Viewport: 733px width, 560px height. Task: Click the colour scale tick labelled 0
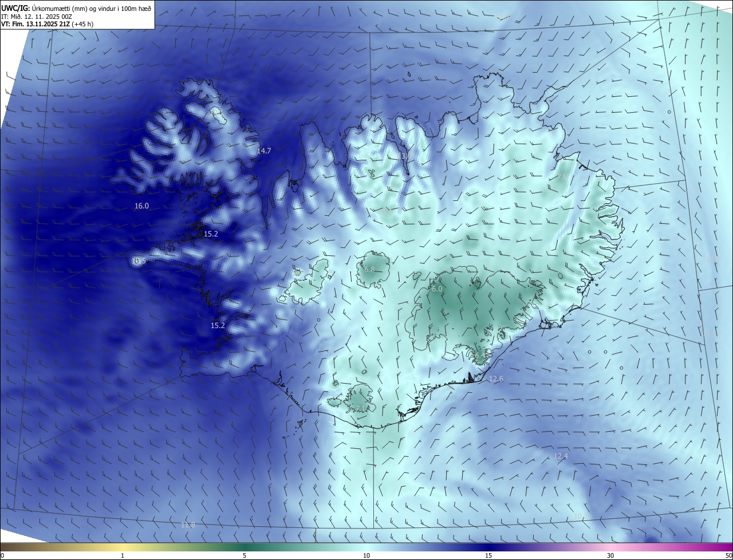pos(2,555)
